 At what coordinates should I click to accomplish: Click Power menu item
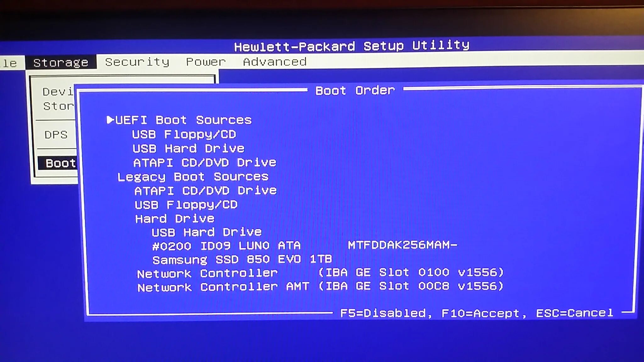205,62
